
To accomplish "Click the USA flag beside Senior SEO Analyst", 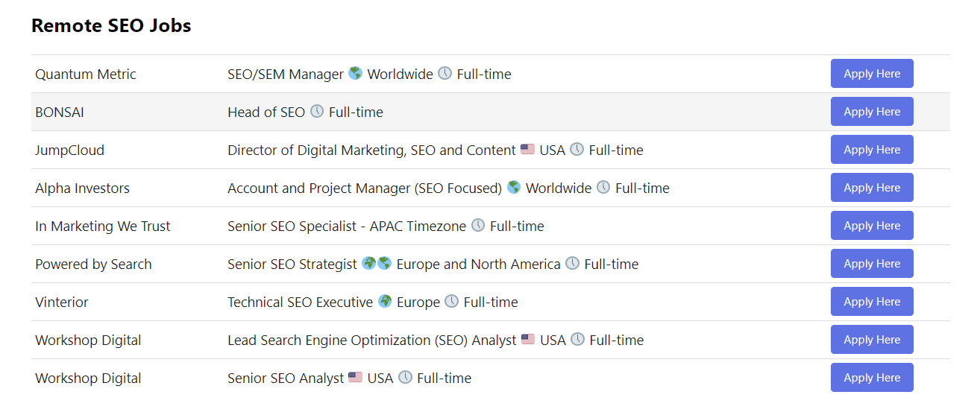I will click(x=355, y=377).
